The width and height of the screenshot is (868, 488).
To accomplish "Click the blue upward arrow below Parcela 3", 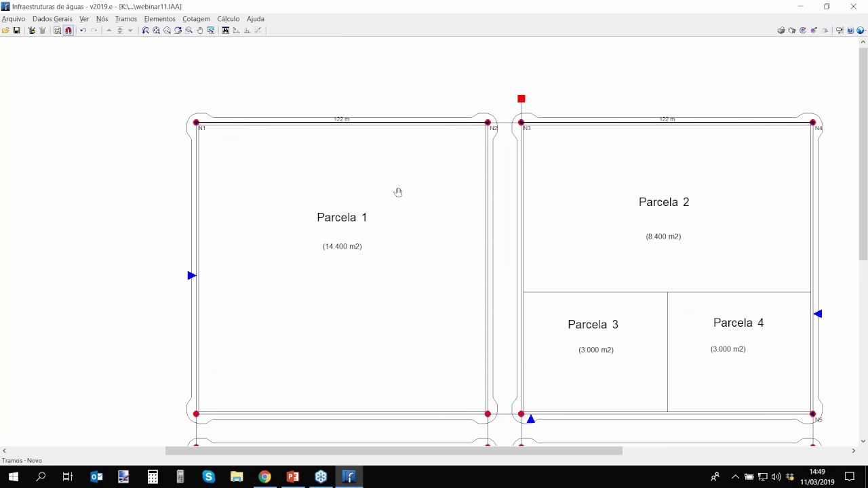I will click(x=531, y=420).
